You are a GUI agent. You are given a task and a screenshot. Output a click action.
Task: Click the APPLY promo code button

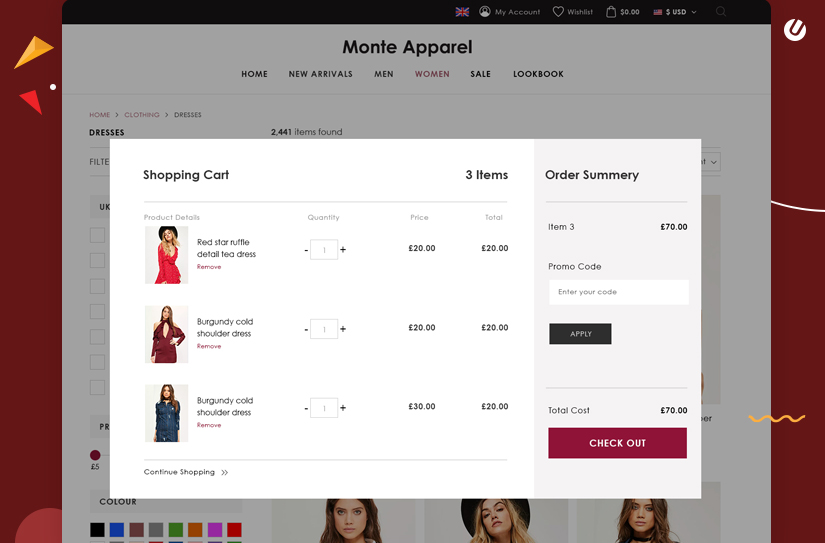580,334
